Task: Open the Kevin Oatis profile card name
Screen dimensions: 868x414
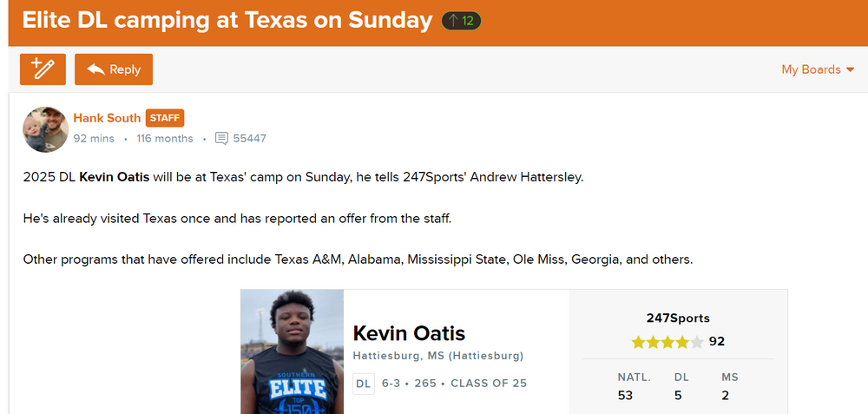Action: click(409, 332)
